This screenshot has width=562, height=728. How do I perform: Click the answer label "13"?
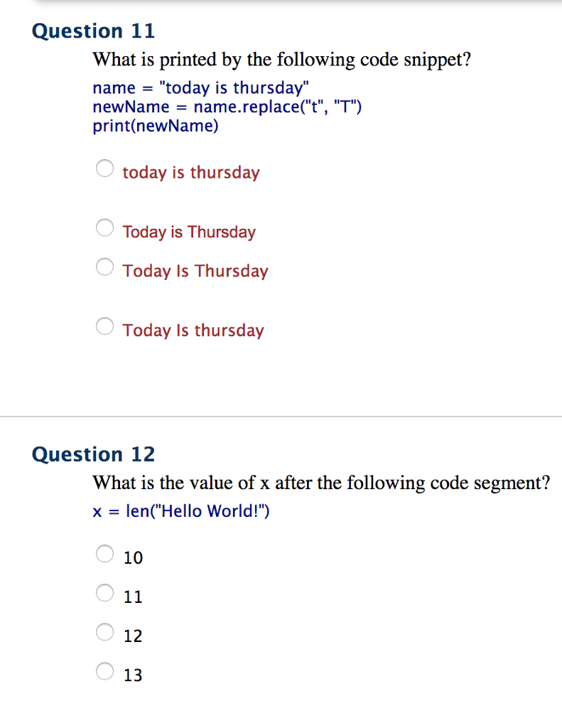click(134, 675)
